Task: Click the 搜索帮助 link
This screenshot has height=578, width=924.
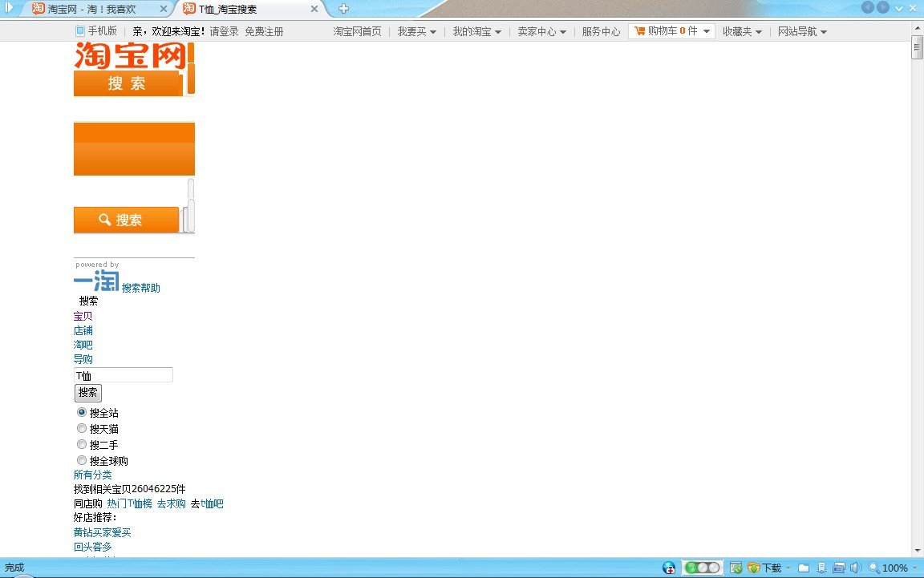Action: [141, 288]
